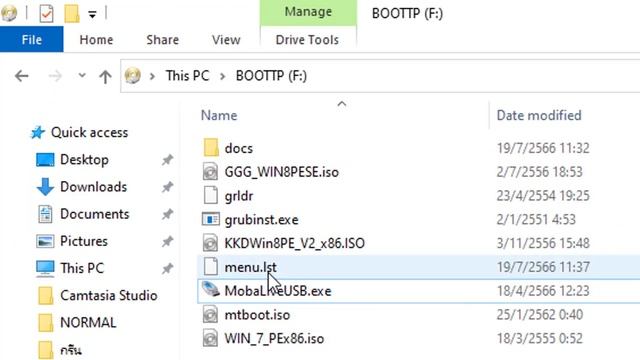Click the WIN_7_PEx86.iso disc icon

pos(211,338)
